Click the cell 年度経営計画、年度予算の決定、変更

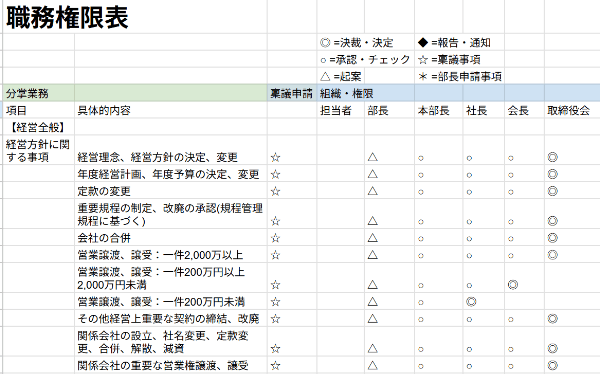pyautogui.click(x=171, y=174)
